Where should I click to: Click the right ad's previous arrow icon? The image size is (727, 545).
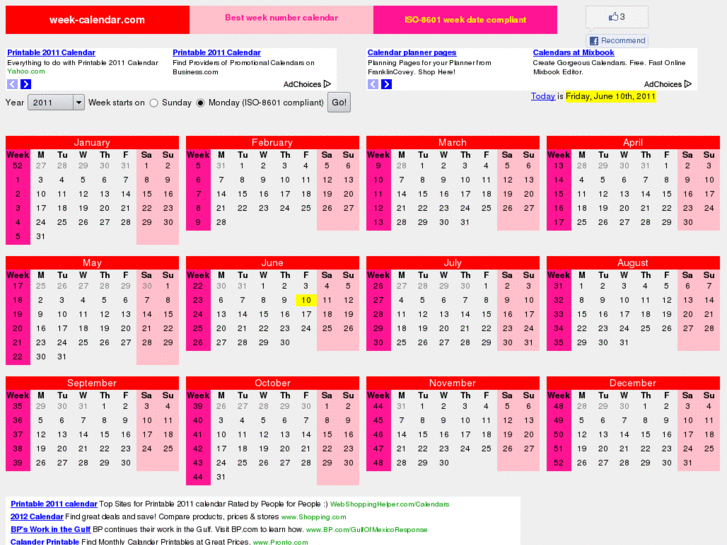(373, 84)
